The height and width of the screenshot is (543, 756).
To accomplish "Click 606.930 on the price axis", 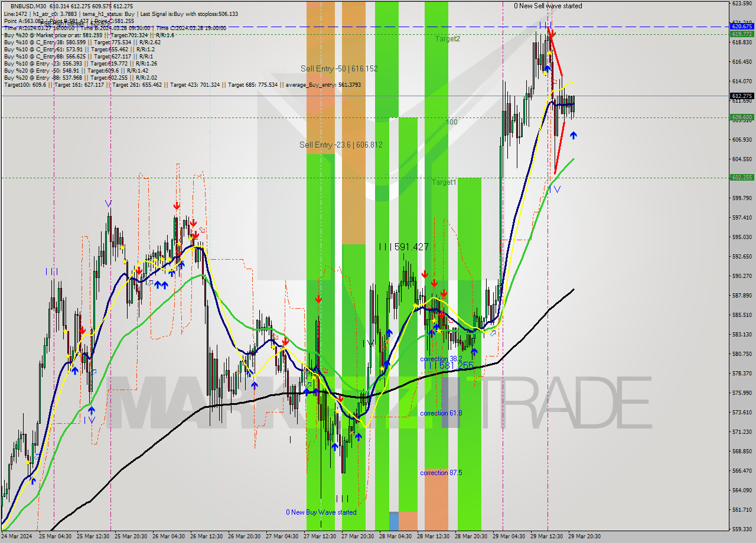I will click(742, 139).
